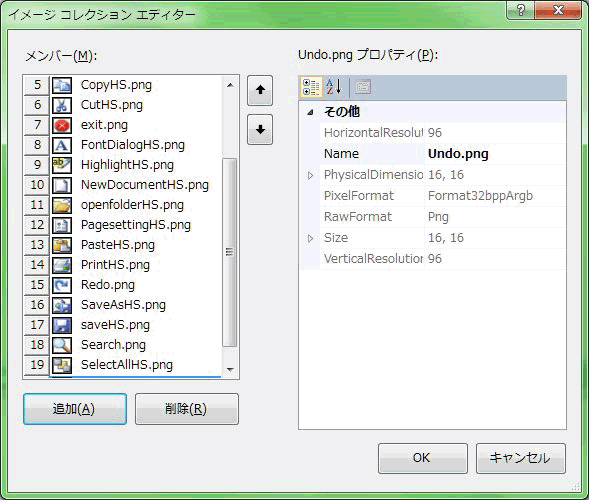Expand the Size property
Image resolution: width=589 pixels, height=500 pixels.
click(310, 238)
